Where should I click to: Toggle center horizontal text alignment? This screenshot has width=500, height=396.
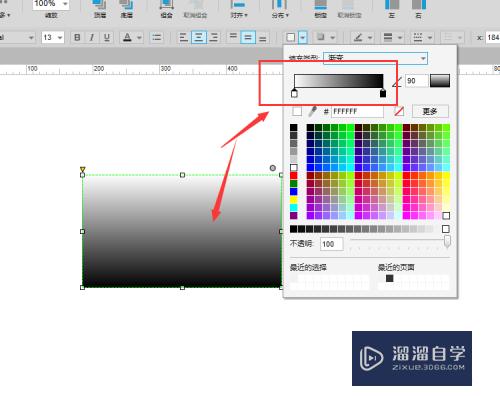[x=199, y=37]
